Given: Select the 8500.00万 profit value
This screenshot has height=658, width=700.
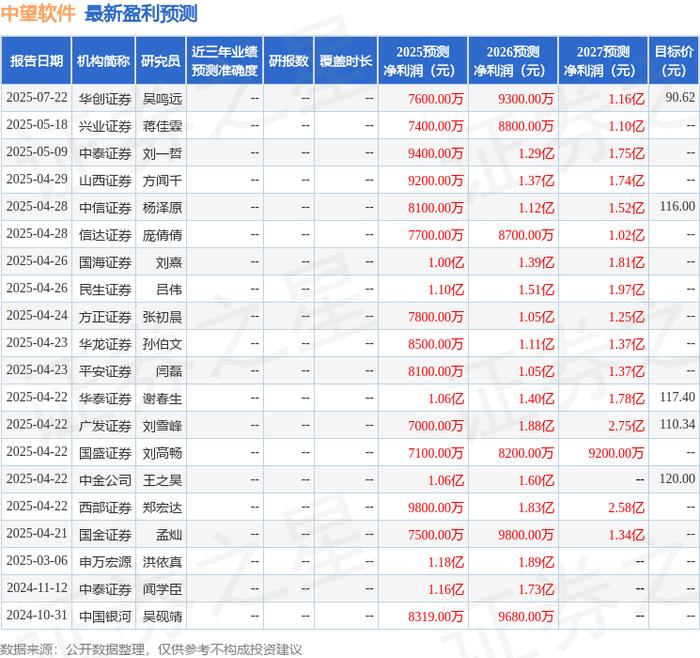Looking at the screenshot, I should pyautogui.click(x=435, y=344).
